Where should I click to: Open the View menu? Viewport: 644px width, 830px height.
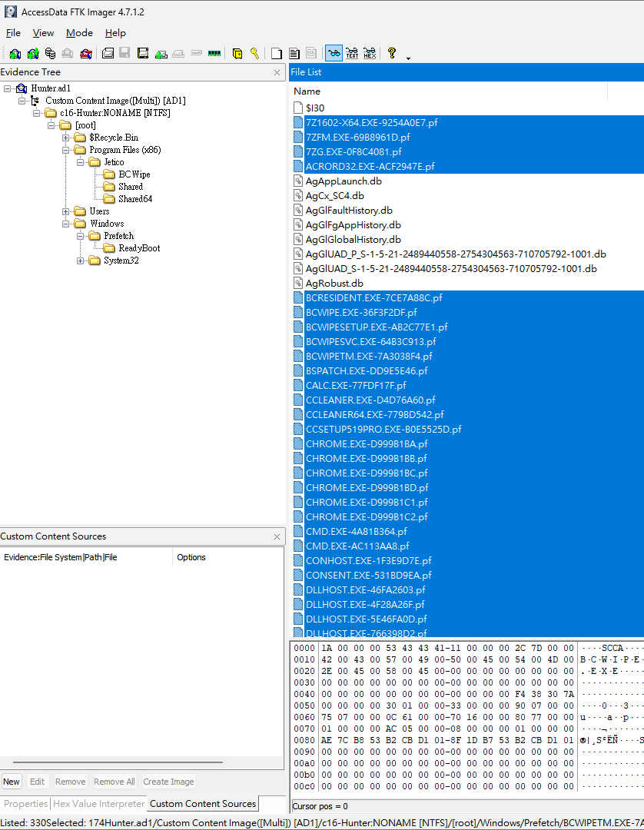click(43, 33)
